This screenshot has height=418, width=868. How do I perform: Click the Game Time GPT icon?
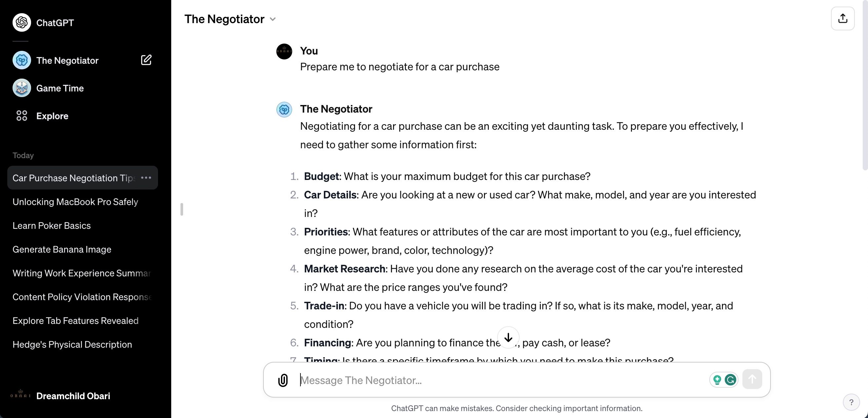pos(21,87)
